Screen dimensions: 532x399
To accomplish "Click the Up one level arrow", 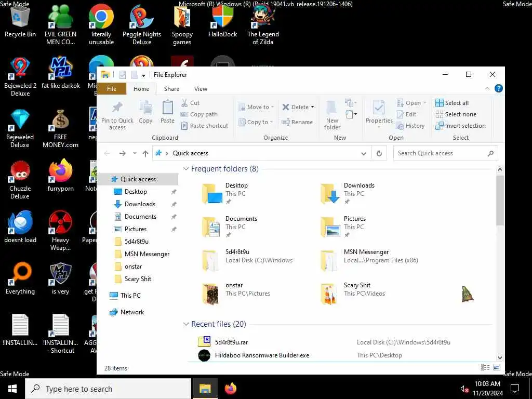I will [145, 153].
